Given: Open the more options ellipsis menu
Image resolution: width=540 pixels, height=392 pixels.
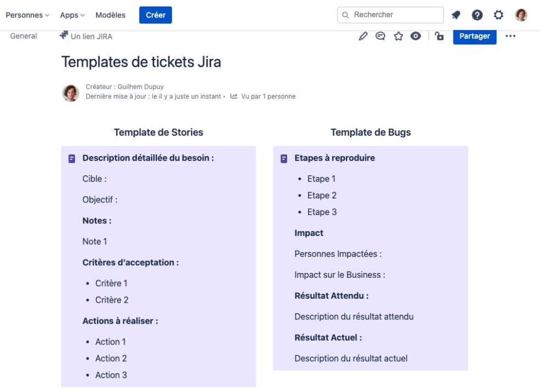Looking at the screenshot, I should (x=511, y=36).
